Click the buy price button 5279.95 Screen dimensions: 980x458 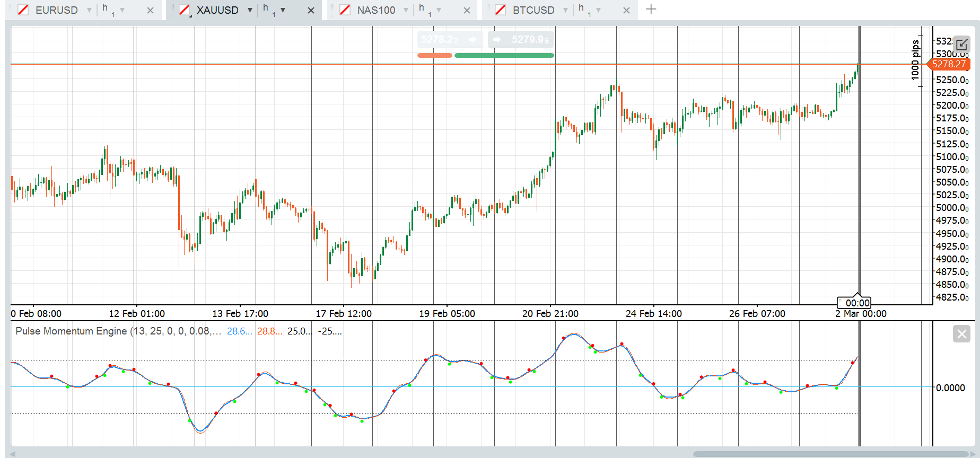coord(521,40)
